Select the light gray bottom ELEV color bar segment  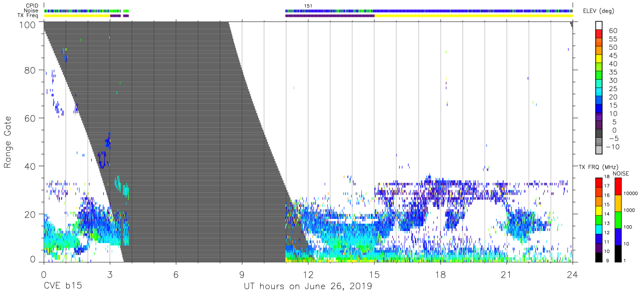pos(599,150)
